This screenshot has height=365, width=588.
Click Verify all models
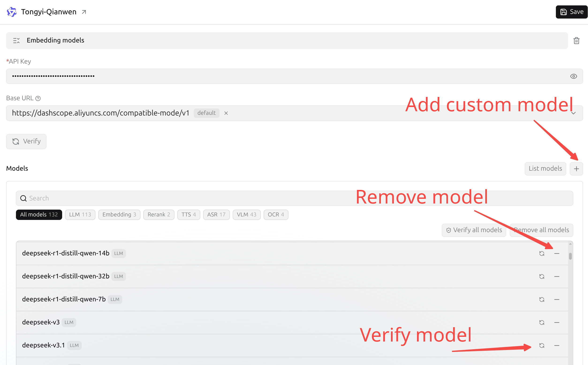[474, 230]
